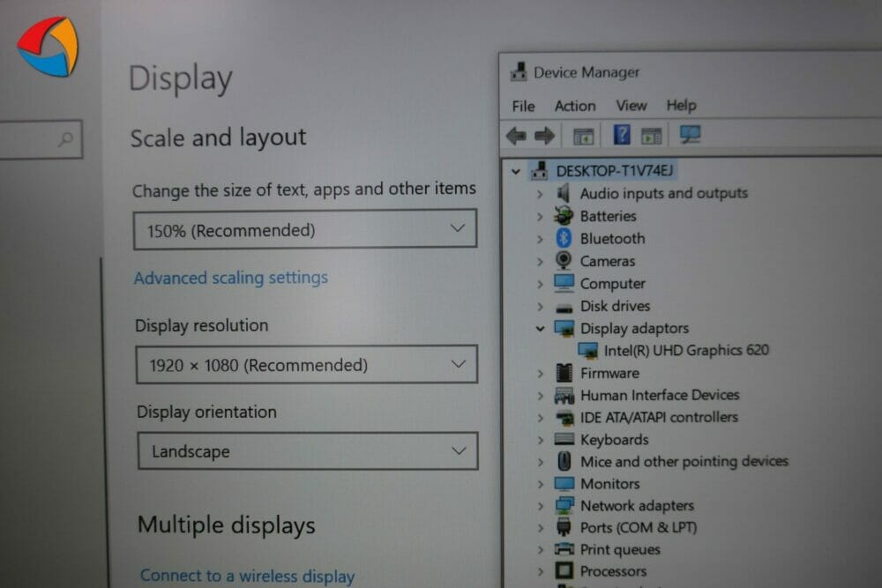
Task: Open the Landscape orientation dropdown
Action: coord(308,450)
